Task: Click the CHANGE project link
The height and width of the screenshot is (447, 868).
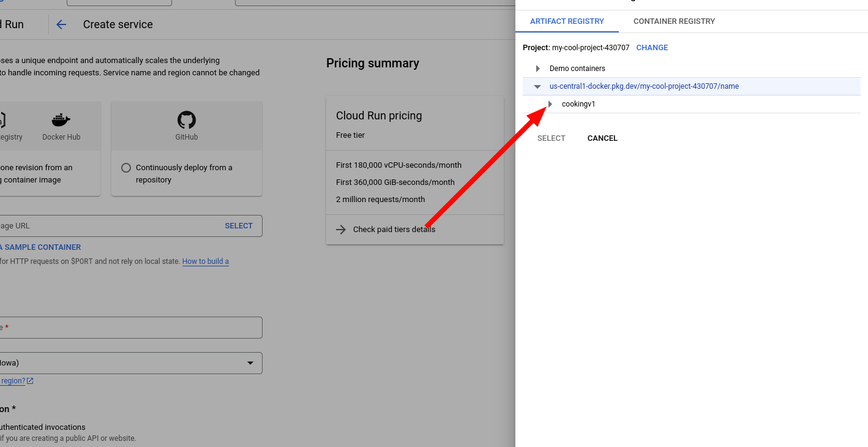Action: click(x=652, y=48)
